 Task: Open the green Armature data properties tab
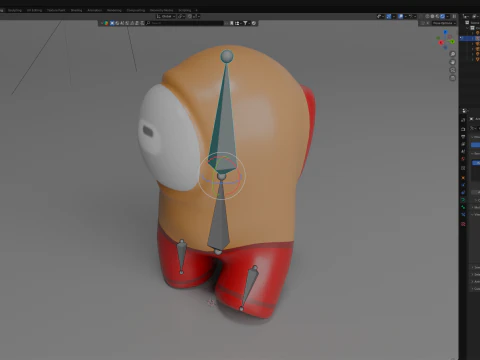(x=463, y=200)
